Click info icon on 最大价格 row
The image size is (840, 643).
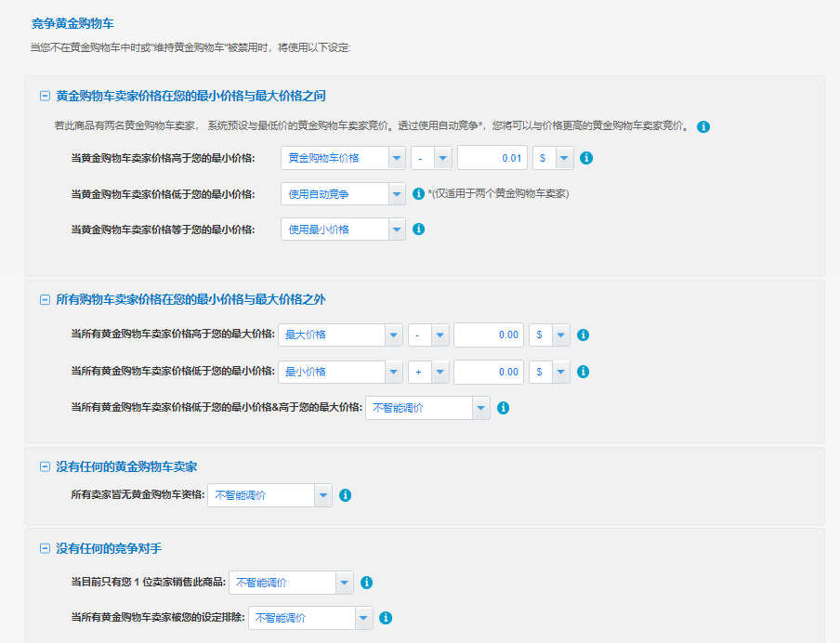coord(583,335)
